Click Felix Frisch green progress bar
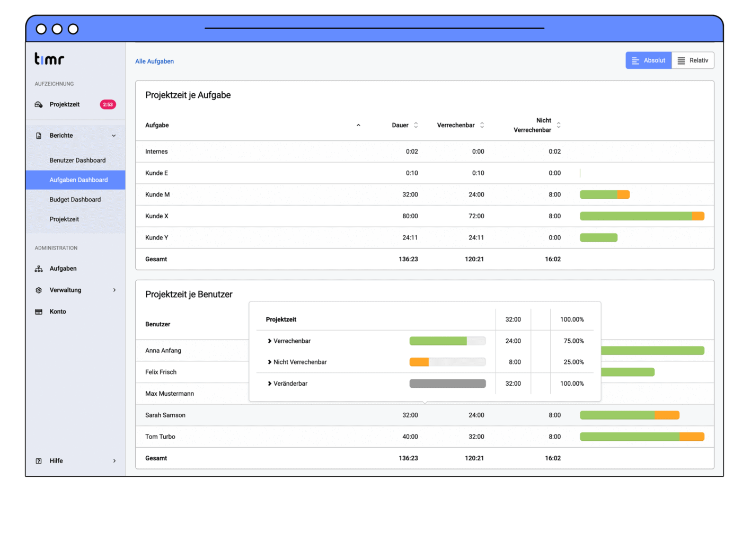This screenshot has width=742, height=560. [628, 372]
